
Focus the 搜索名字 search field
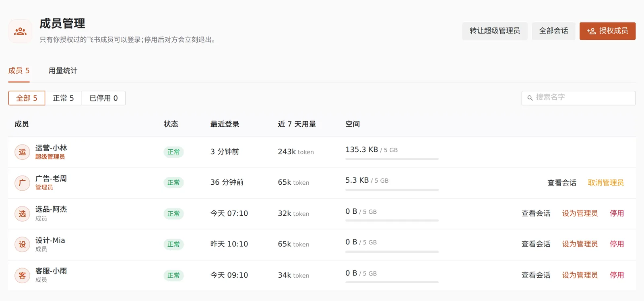578,98
